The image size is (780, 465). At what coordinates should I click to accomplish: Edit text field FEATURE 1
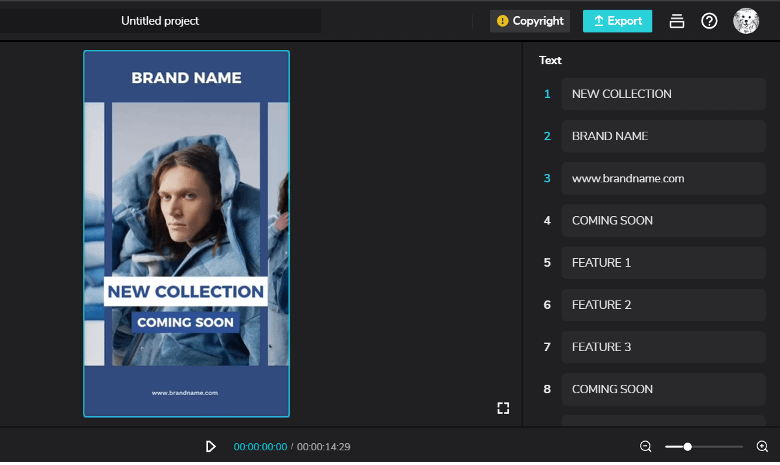pos(664,263)
